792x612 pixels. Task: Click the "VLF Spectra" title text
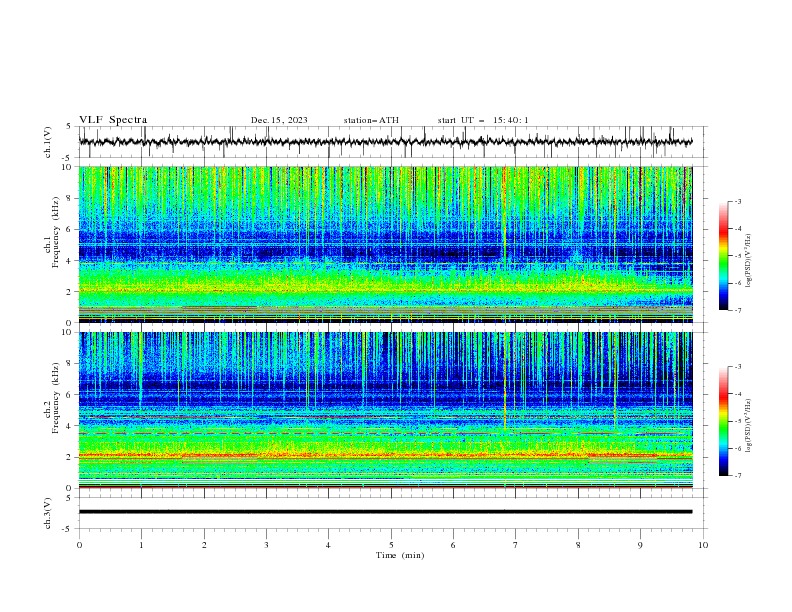pos(113,120)
